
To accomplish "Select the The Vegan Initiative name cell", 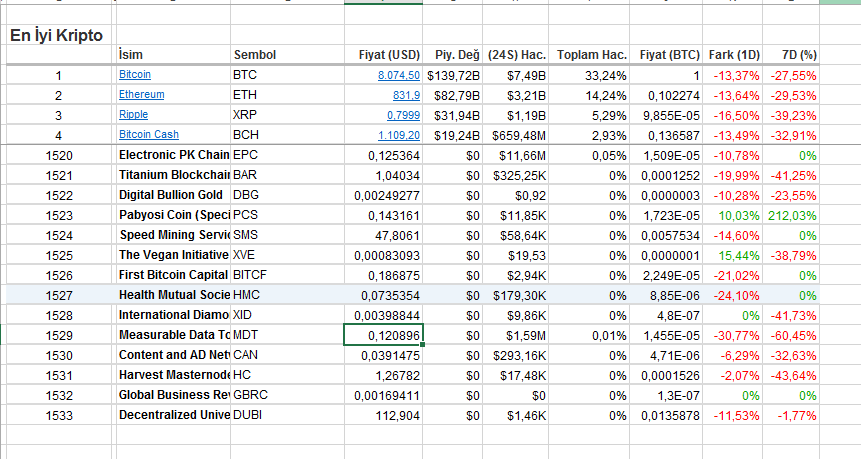I will coord(173,255).
